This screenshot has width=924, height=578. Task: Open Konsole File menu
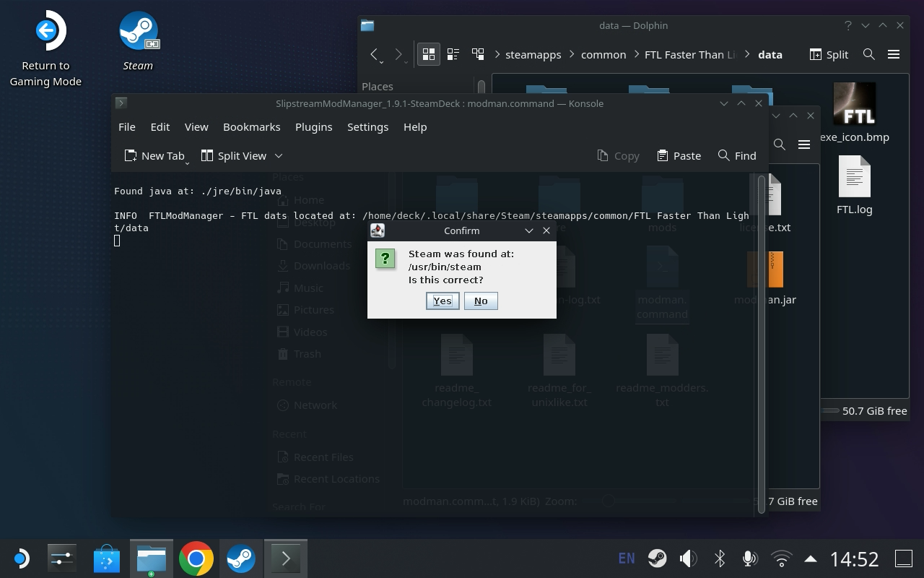click(x=127, y=126)
